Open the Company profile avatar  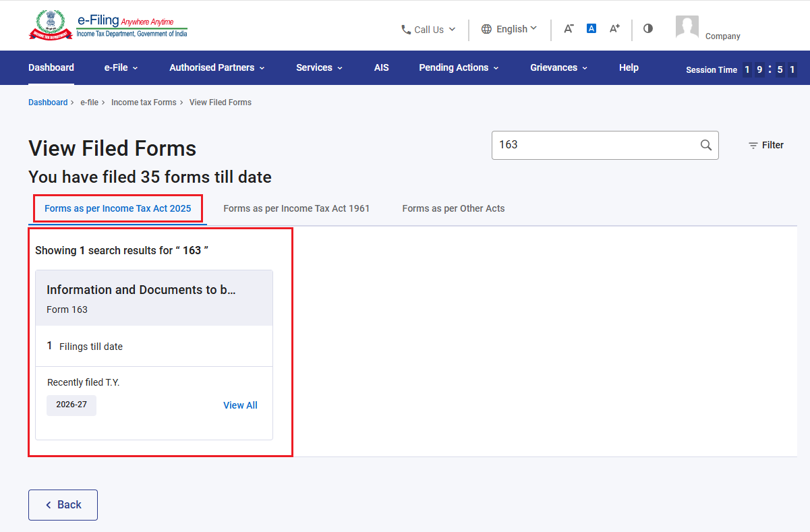pos(687,27)
